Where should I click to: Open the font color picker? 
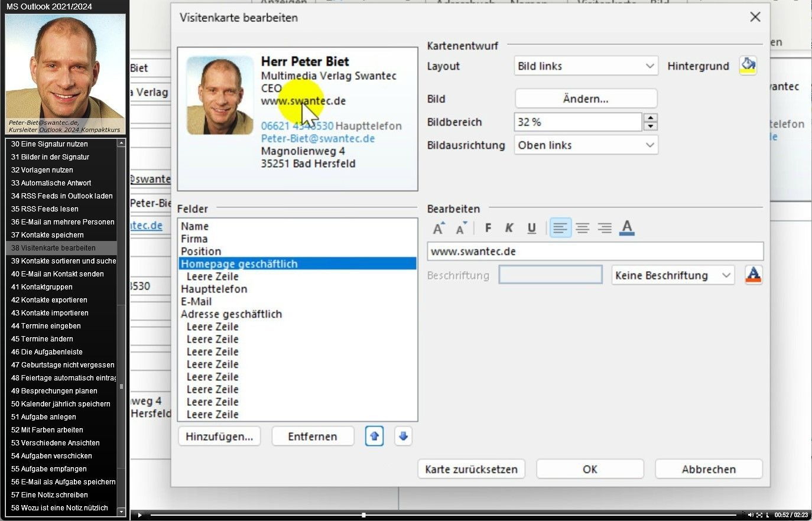tap(627, 228)
